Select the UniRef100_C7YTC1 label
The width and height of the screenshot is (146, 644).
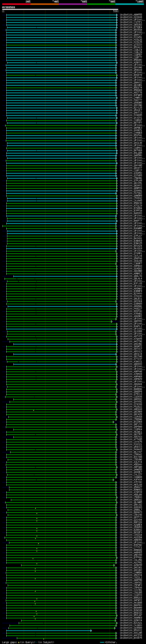point(131,547)
